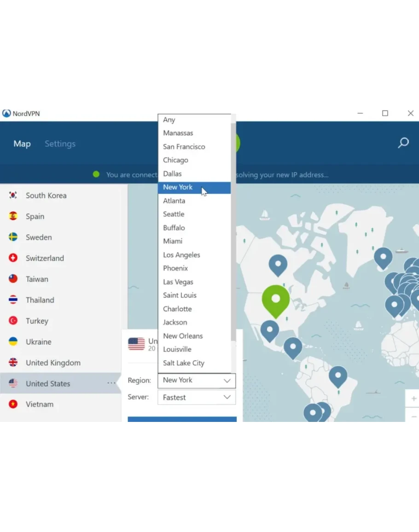Open the Map tab

point(22,144)
